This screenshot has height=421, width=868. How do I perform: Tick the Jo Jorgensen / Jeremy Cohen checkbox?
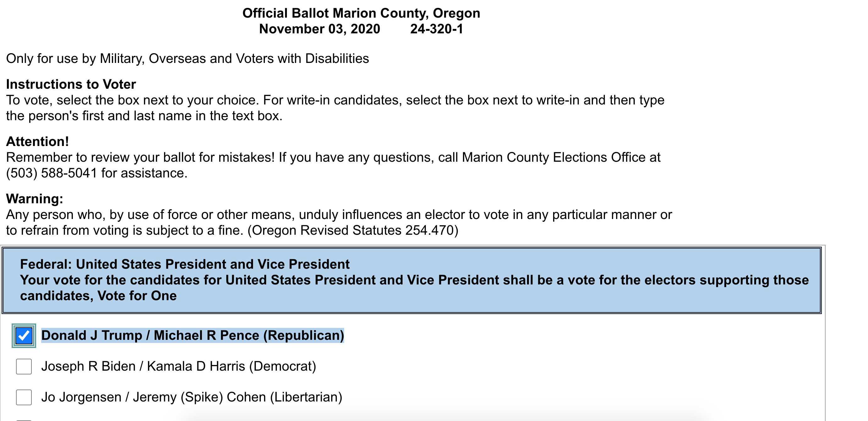(24, 397)
